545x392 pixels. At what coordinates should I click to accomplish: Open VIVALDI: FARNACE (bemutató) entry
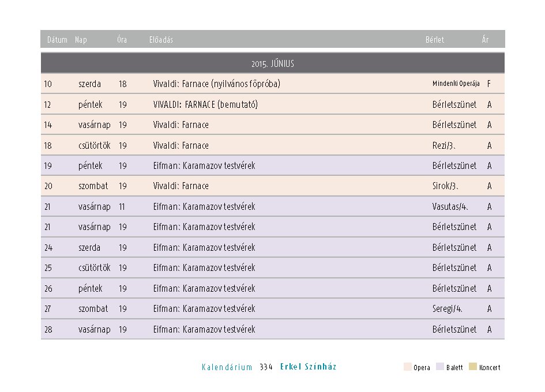click(x=205, y=104)
